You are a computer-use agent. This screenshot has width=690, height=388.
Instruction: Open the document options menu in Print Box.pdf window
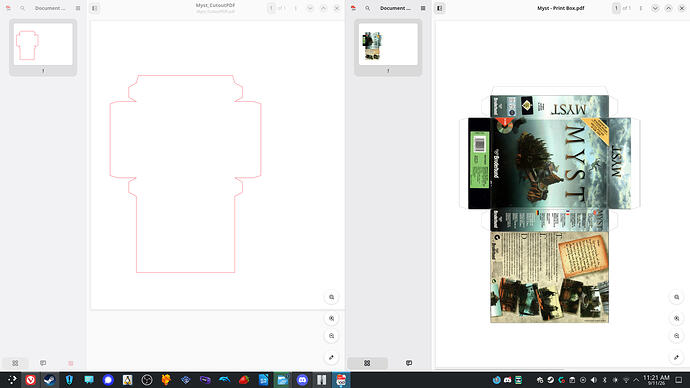tap(641, 8)
